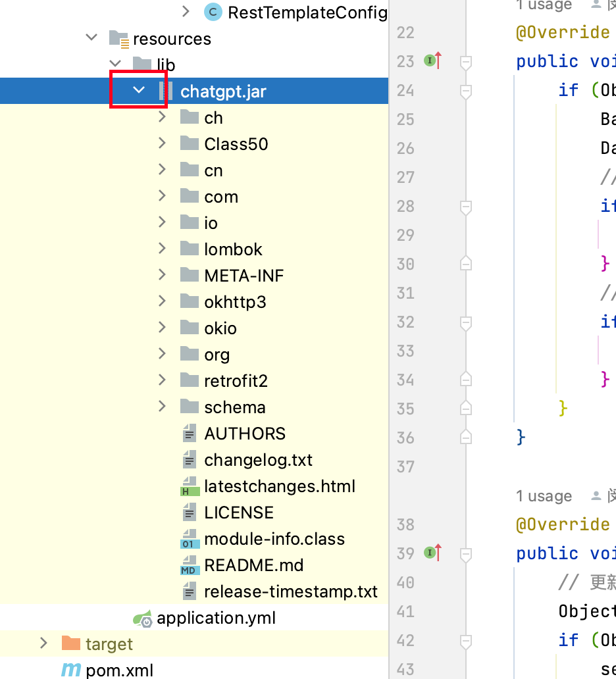Viewport: 616px width, 679px height.
Task: Select the LICENSE file in the tree
Action: [238, 513]
